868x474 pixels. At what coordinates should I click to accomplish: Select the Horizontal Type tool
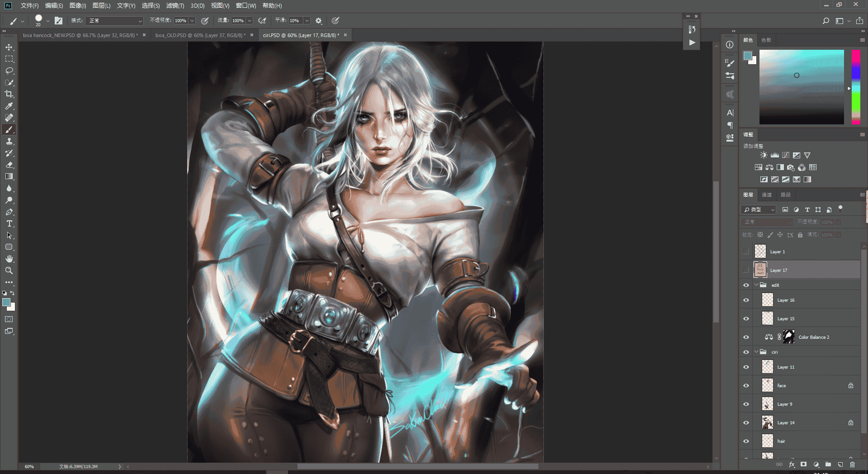(x=9, y=223)
